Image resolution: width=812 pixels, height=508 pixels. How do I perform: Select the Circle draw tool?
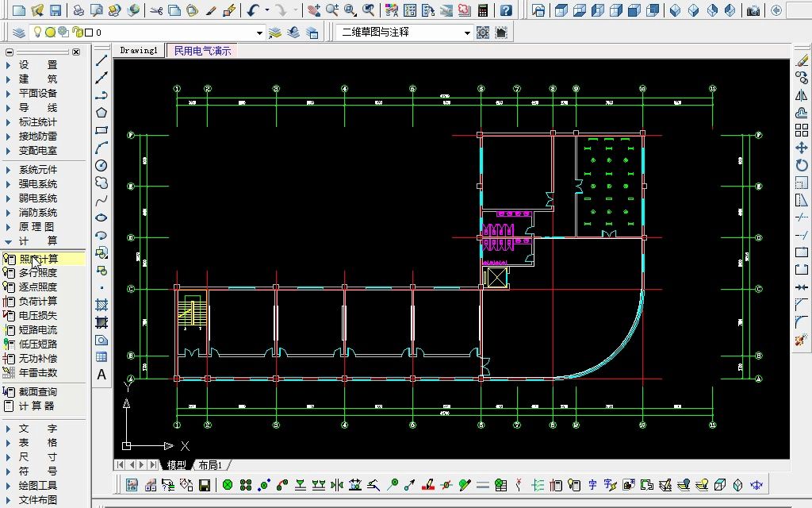pos(101,165)
